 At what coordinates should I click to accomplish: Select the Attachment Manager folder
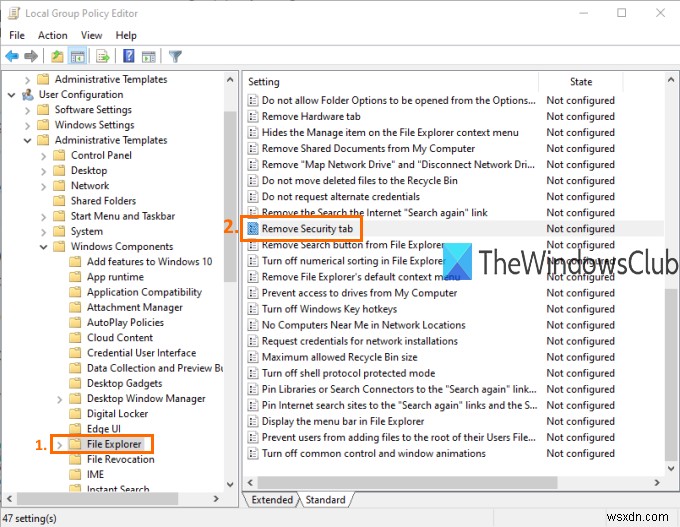[134, 307]
